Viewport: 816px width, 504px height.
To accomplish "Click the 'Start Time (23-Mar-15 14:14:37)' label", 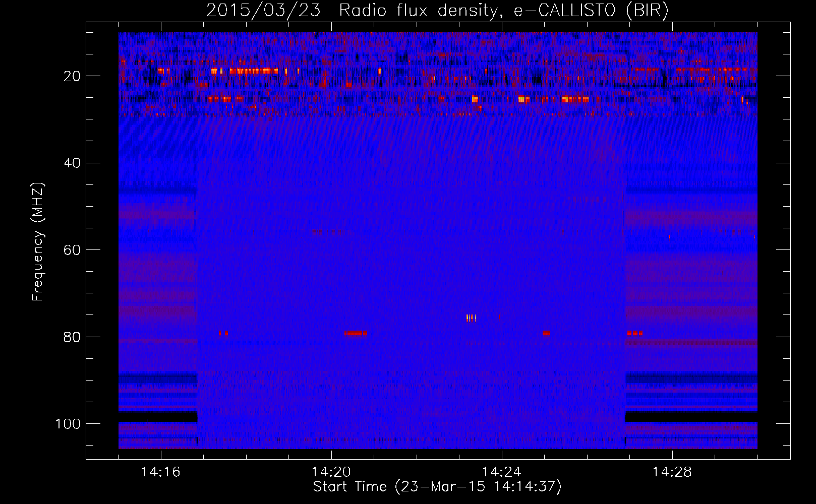I will click(x=437, y=487).
